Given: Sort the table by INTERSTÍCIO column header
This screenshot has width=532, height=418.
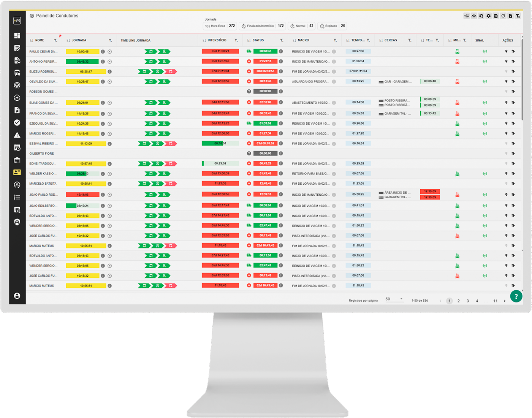Looking at the screenshot, I should tap(217, 40).
